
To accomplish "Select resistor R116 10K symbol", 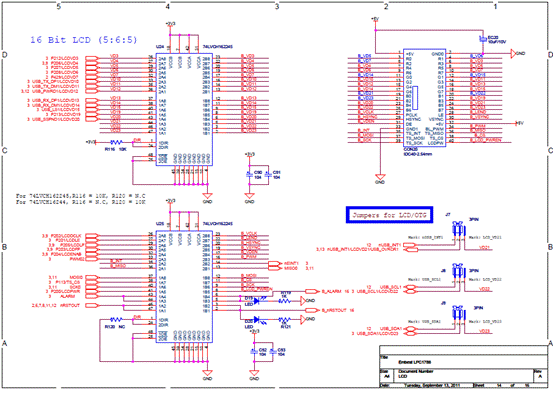I will click(x=116, y=143).
